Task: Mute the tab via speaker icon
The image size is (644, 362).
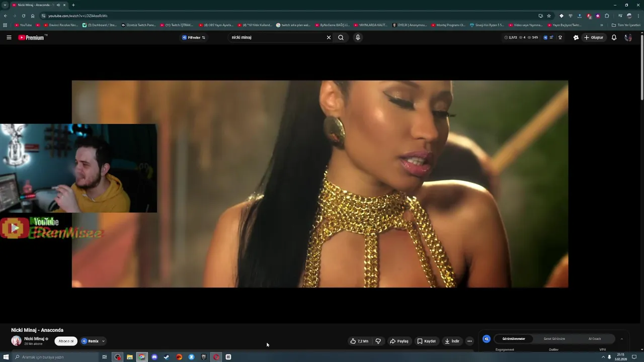Action: click(58, 5)
